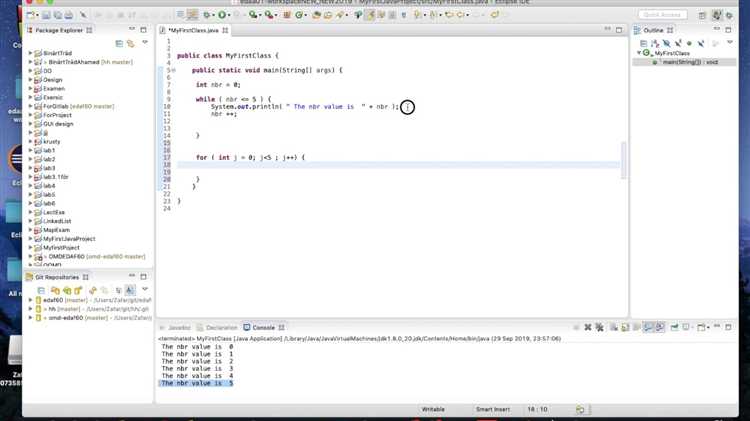Screen dimensions: 750x421
Task: Toggle Writable status in status bar
Action: [433, 409]
